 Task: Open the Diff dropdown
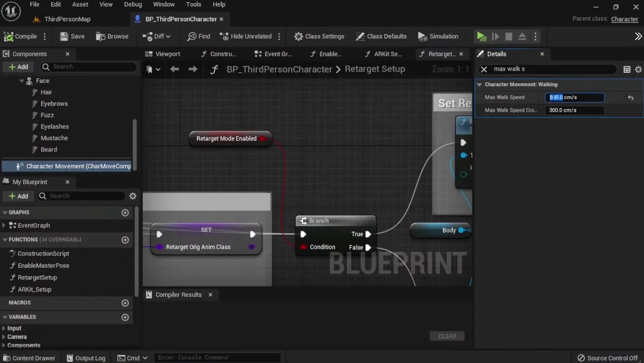point(156,37)
